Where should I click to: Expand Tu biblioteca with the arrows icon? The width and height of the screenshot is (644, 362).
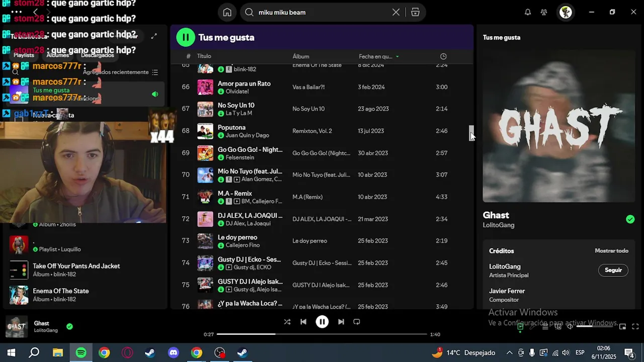154,36
